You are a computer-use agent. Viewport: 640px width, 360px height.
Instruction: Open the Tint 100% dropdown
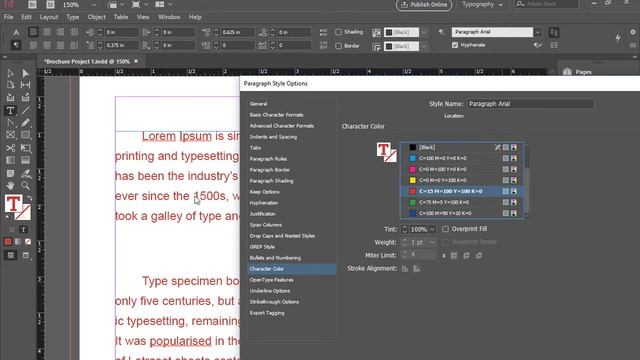coord(432,229)
